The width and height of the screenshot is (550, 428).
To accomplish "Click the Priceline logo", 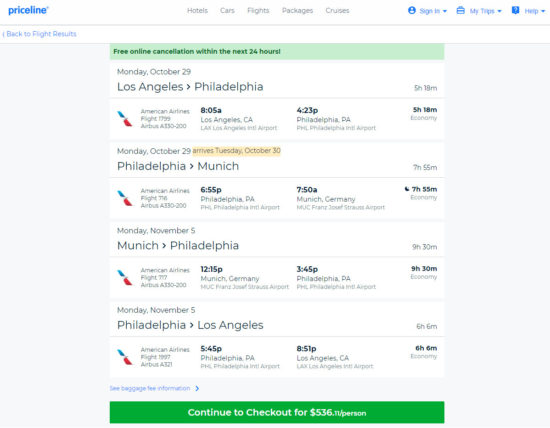I will tap(28, 10).
